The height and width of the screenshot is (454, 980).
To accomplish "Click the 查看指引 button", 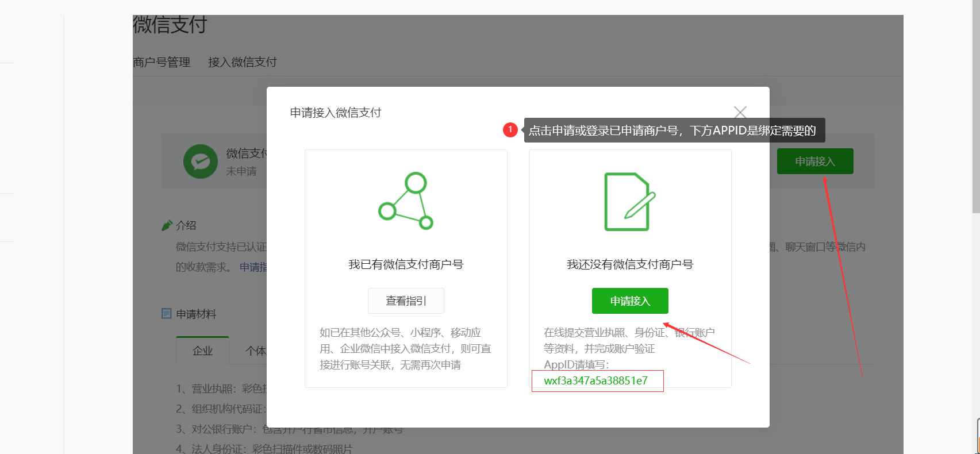I will [x=406, y=301].
